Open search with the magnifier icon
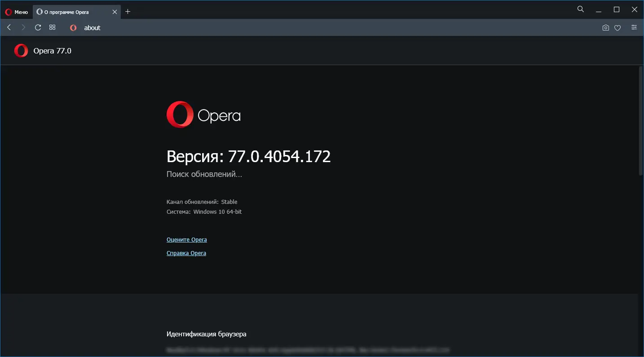This screenshot has width=644, height=357. coord(580,9)
